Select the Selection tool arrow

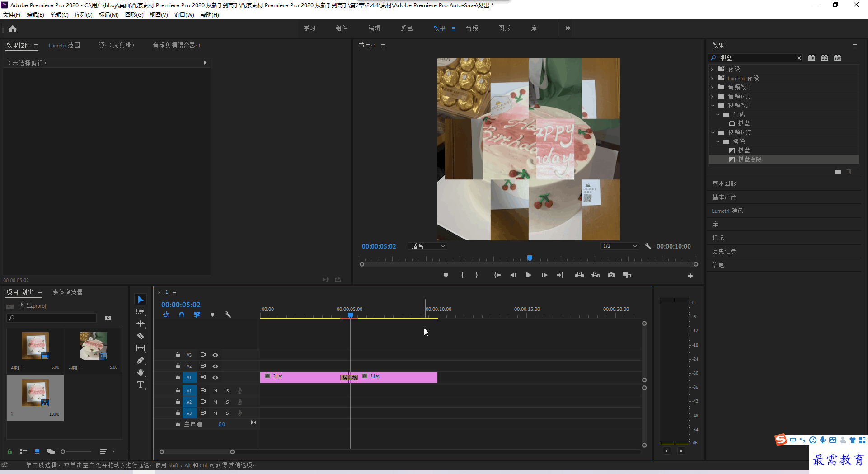coord(141,300)
